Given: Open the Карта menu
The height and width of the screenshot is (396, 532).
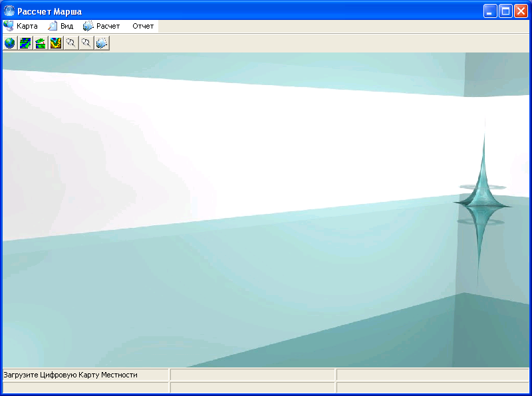Looking at the screenshot, I should [x=21, y=26].
